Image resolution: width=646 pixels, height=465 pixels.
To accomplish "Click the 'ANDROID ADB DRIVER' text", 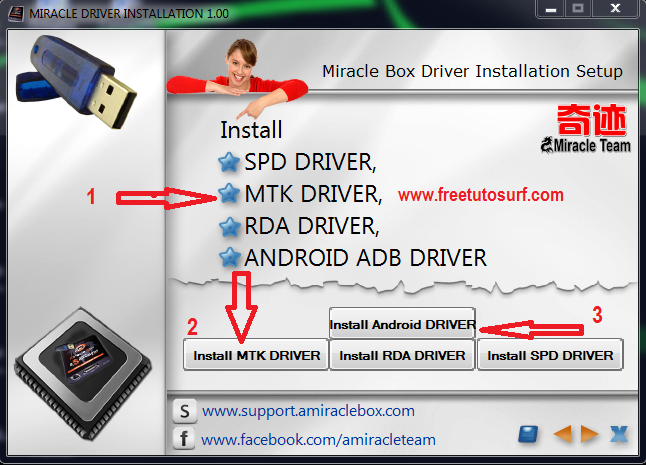I will point(365,258).
